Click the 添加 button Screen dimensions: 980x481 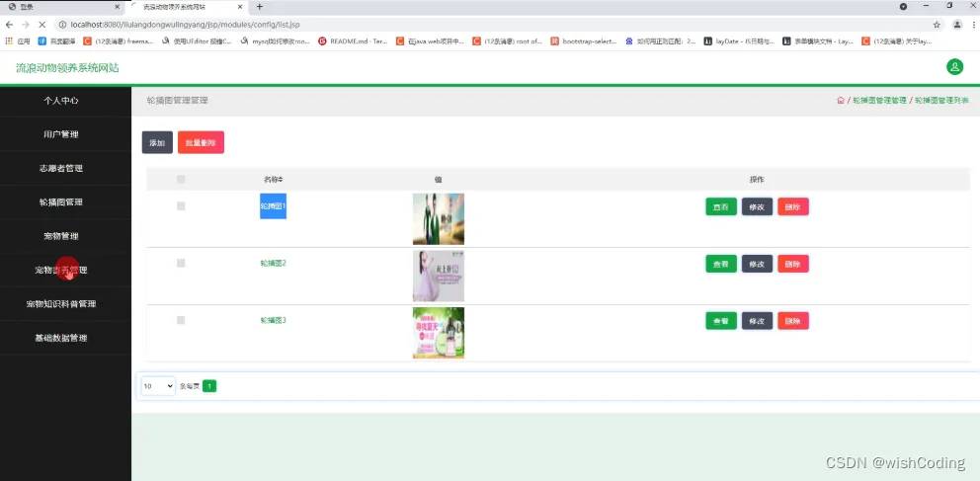coord(157,142)
